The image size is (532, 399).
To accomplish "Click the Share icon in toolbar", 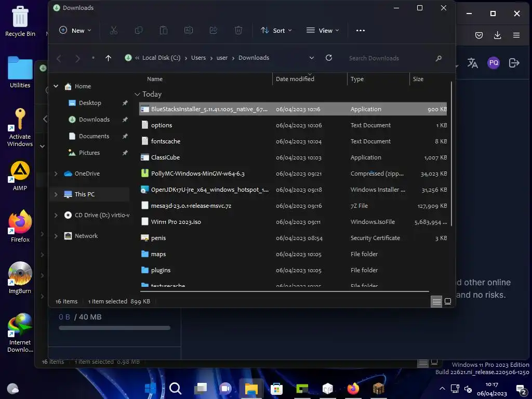I will click(x=214, y=30).
